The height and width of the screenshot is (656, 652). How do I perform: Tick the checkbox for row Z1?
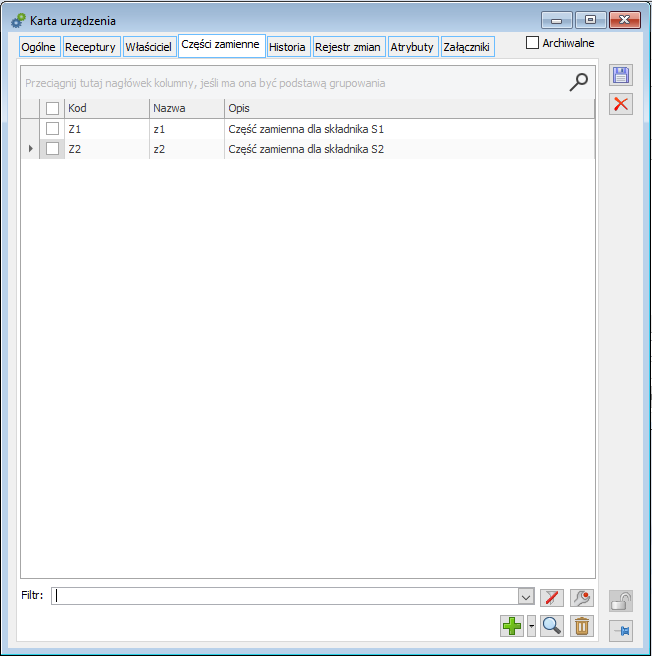pos(52,128)
